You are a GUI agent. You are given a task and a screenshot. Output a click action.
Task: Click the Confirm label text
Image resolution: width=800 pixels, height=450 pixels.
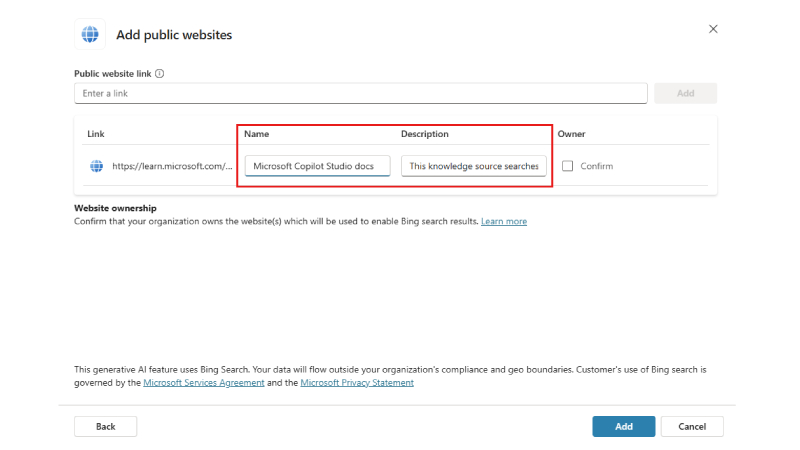point(596,166)
